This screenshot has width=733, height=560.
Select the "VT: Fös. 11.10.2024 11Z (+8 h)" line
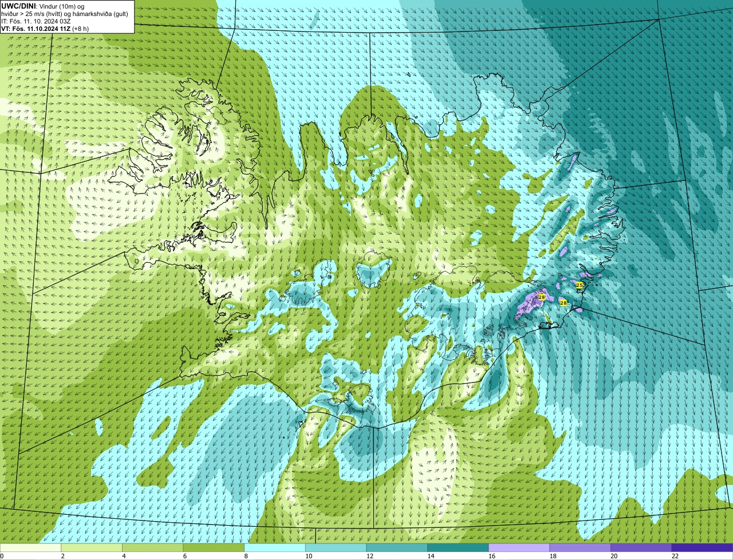coord(45,28)
